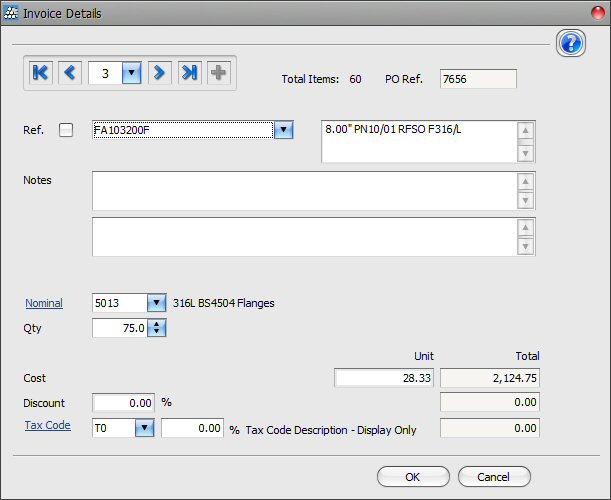The width and height of the screenshot is (611, 500).
Task: Open help for Invoice Details
Action: (571, 43)
